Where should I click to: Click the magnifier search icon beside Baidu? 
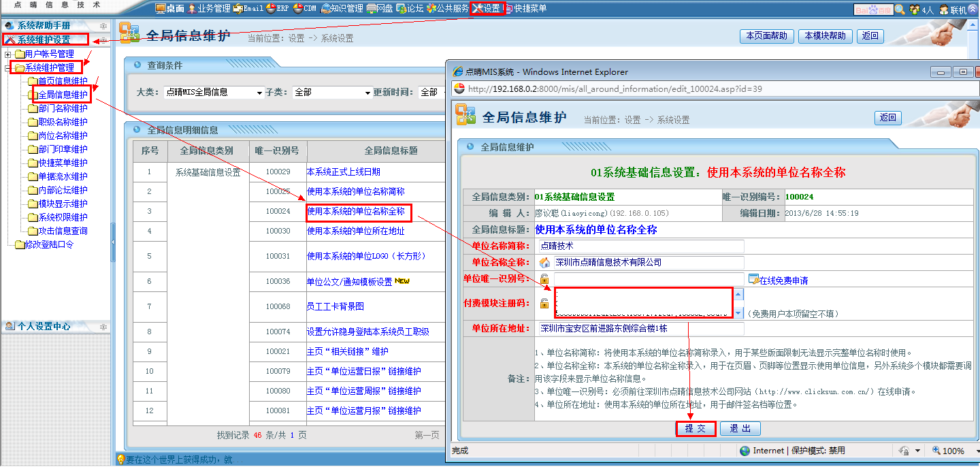[x=900, y=10]
